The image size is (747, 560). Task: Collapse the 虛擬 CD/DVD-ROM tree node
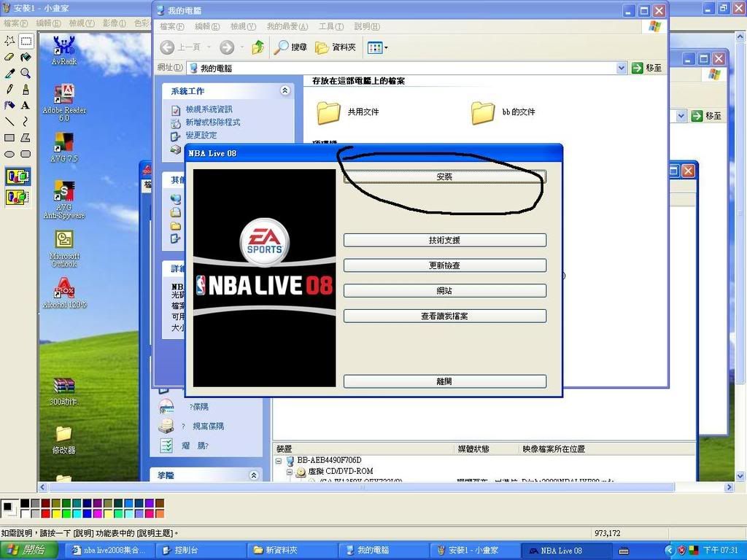[289, 472]
